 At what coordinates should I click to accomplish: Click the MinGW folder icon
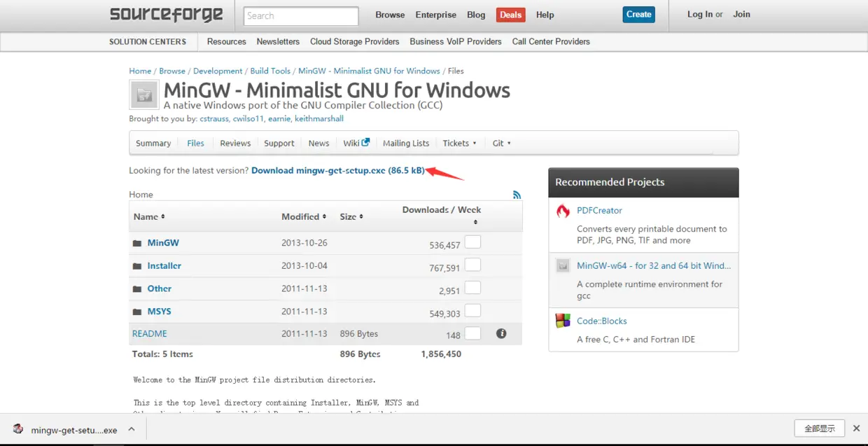pyautogui.click(x=137, y=243)
